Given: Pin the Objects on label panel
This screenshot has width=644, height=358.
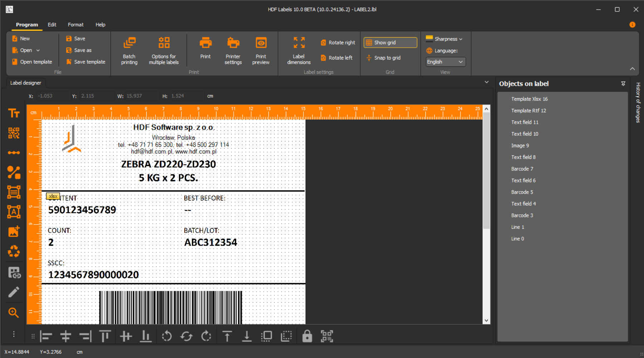Looking at the screenshot, I should (623, 83).
